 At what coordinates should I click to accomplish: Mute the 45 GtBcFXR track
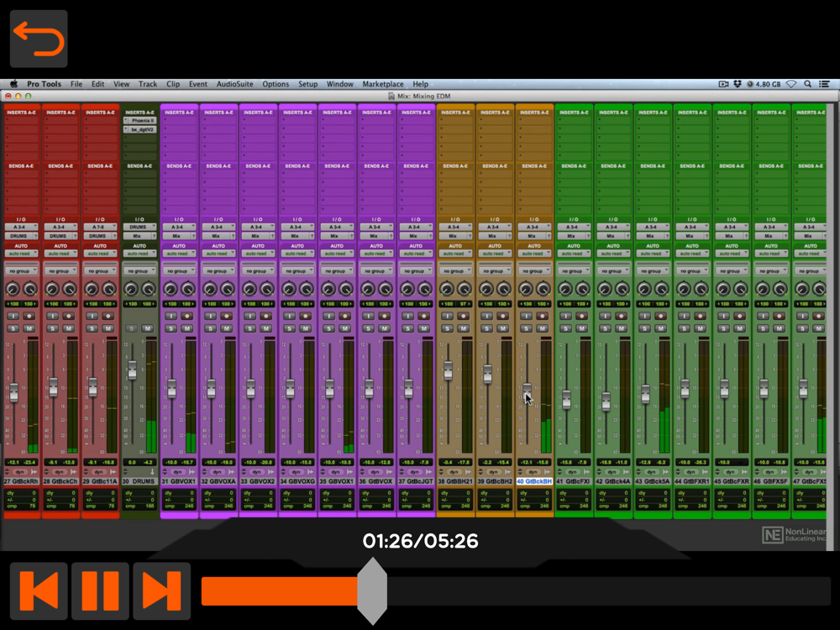(740, 328)
